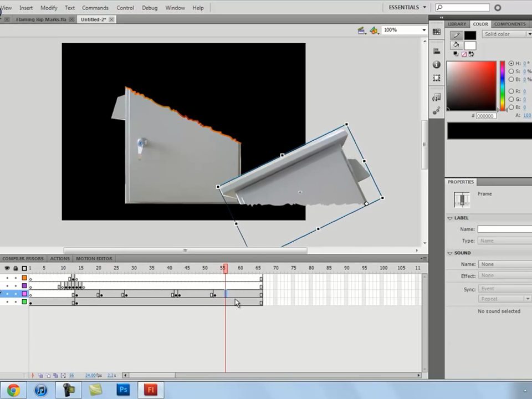Open the Sync Event dropdown

click(505, 289)
